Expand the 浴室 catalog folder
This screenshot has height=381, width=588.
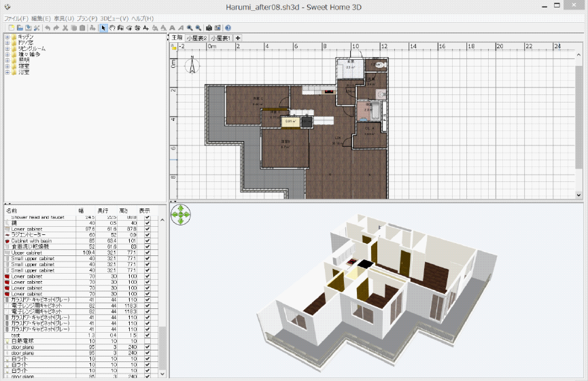click(7, 72)
